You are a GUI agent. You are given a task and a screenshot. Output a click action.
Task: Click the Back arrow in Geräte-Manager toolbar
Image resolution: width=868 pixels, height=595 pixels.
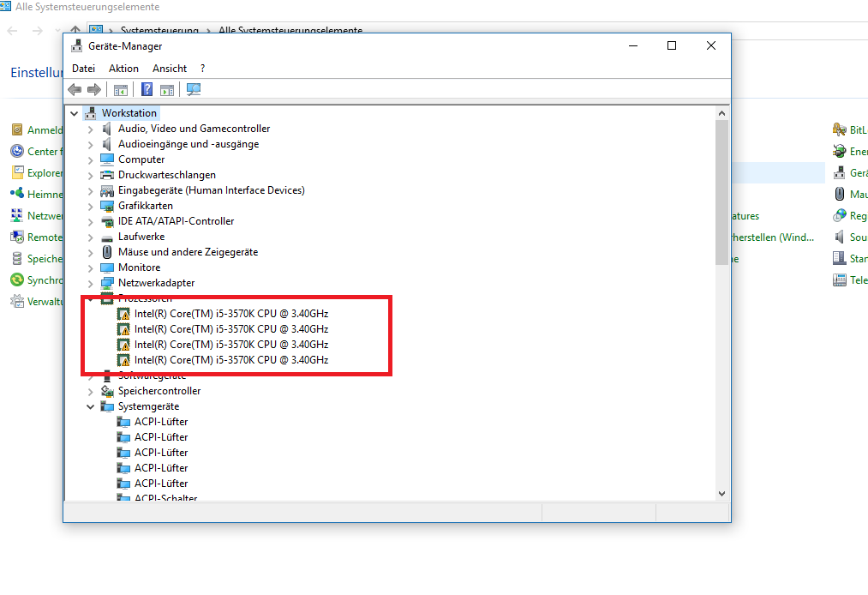75,89
